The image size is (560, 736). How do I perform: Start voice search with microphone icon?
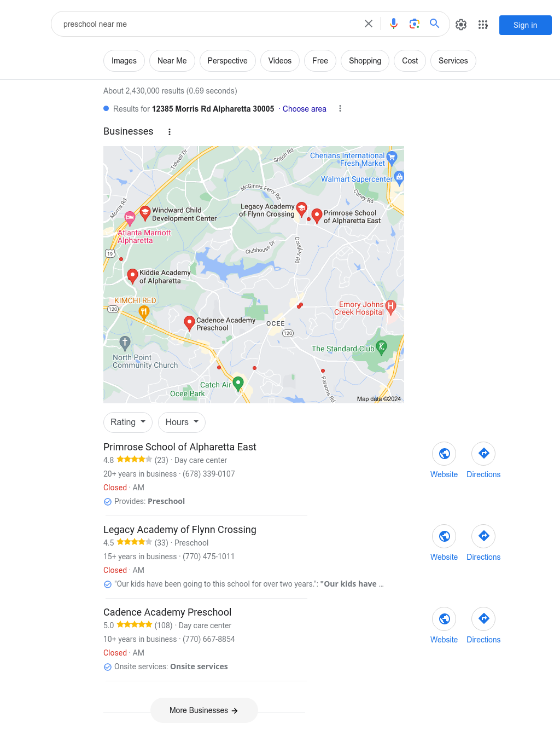[x=394, y=24]
